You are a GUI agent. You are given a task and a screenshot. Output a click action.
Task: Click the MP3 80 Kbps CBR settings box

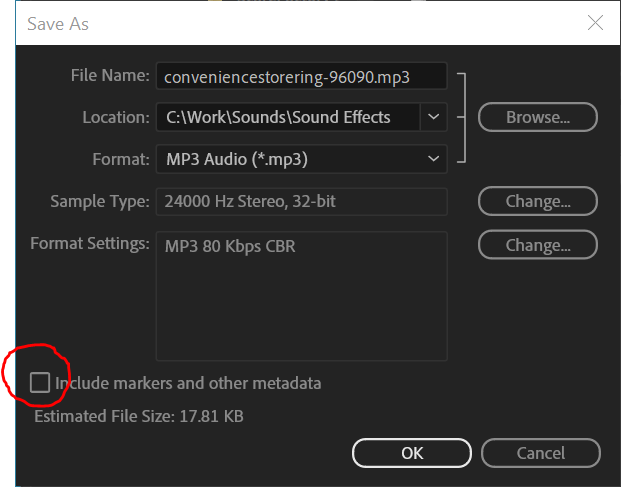click(302, 296)
